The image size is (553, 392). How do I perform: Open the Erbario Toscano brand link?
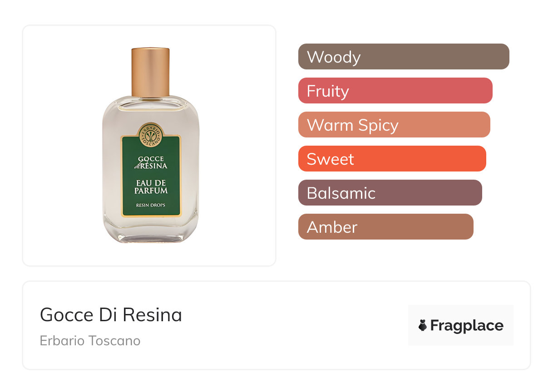pyautogui.click(x=90, y=341)
